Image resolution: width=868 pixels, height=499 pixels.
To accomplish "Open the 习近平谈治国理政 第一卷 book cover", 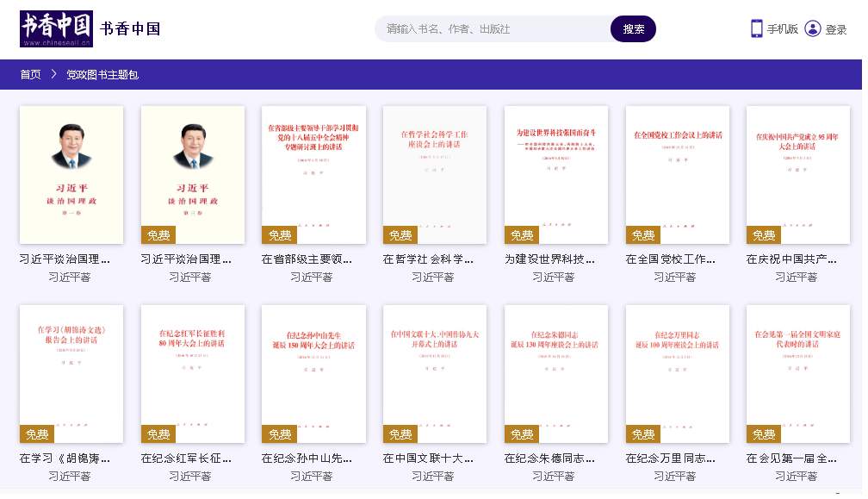I will coord(71,175).
